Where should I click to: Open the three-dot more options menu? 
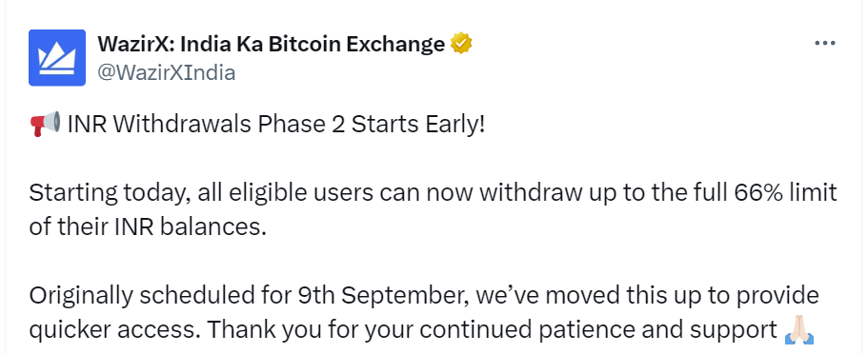[825, 43]
